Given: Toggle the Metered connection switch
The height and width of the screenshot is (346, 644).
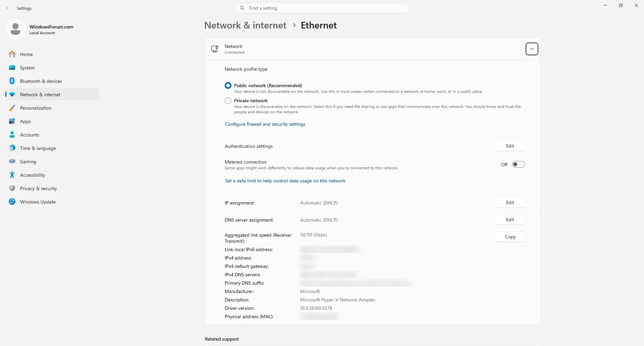Looking at the screenshot, I should pos(519,164).
